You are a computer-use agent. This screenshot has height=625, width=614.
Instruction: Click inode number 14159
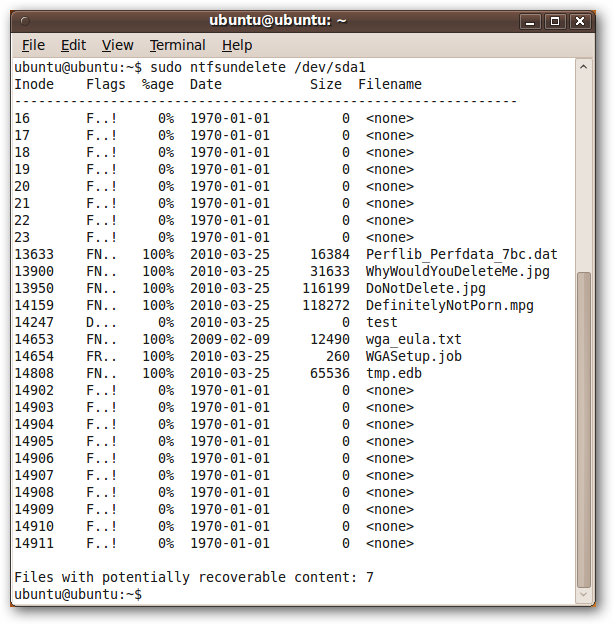click(x=34, y=305)
